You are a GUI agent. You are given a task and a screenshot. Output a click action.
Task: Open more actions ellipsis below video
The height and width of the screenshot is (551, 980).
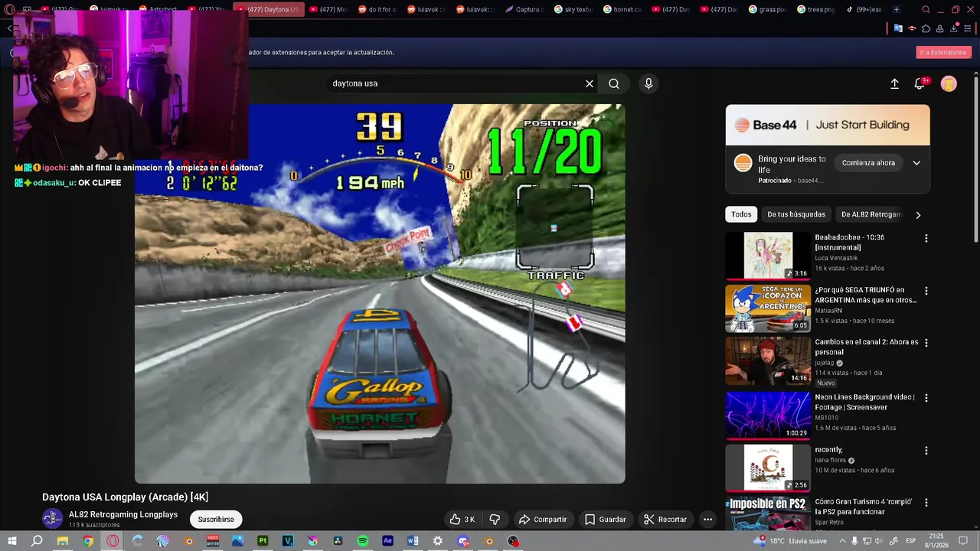(x=707, y=519)
